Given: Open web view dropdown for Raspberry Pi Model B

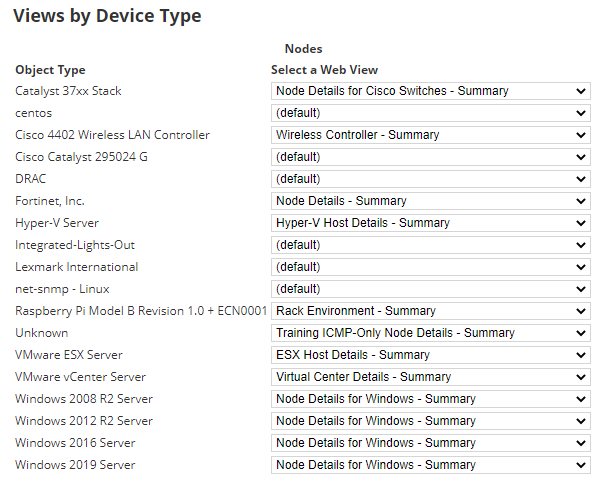Looking at the screenshot, I should coord(431,311).
